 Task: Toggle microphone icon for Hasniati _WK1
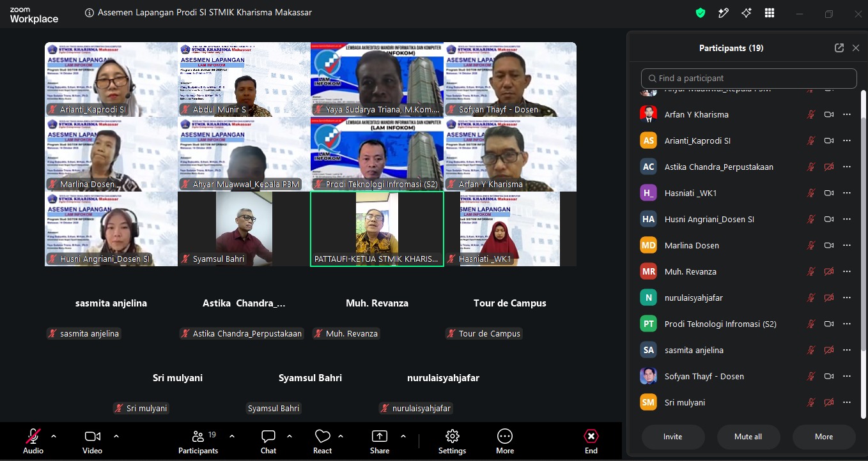[x=811, y=193]
